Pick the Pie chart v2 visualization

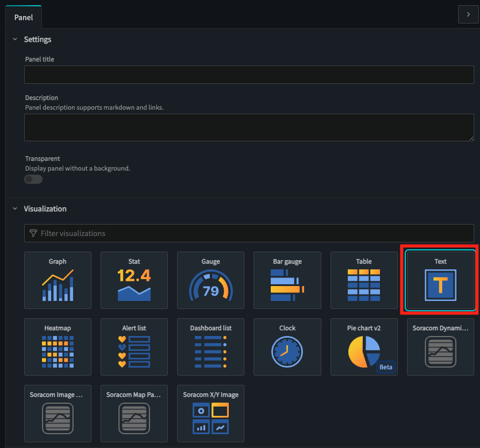(x=364, y=347)
